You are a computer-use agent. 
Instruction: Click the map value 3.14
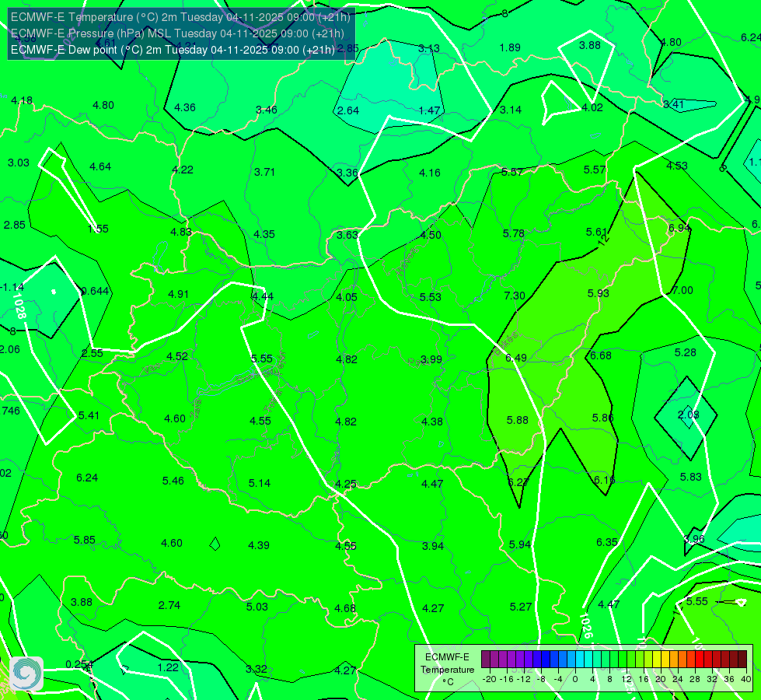pyautogui.click(x=511, y=110)
